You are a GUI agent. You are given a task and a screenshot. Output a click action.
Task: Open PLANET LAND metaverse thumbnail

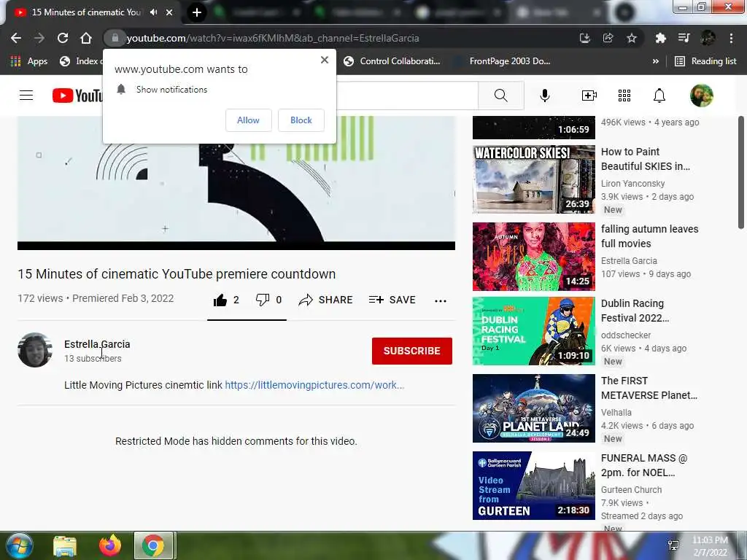[533, 408]
